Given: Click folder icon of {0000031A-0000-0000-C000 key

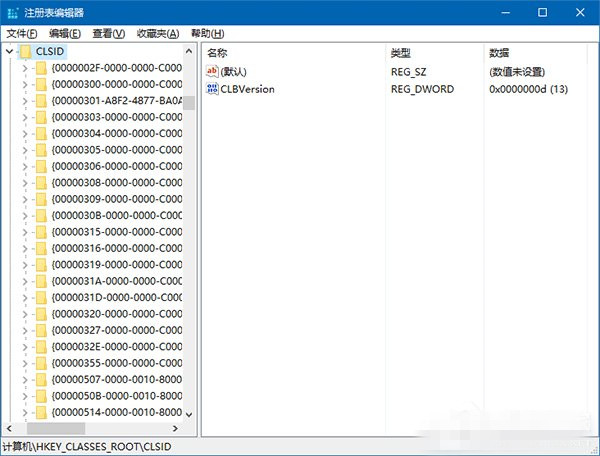Looking at the screenshot, I should (x=41, y=282).
